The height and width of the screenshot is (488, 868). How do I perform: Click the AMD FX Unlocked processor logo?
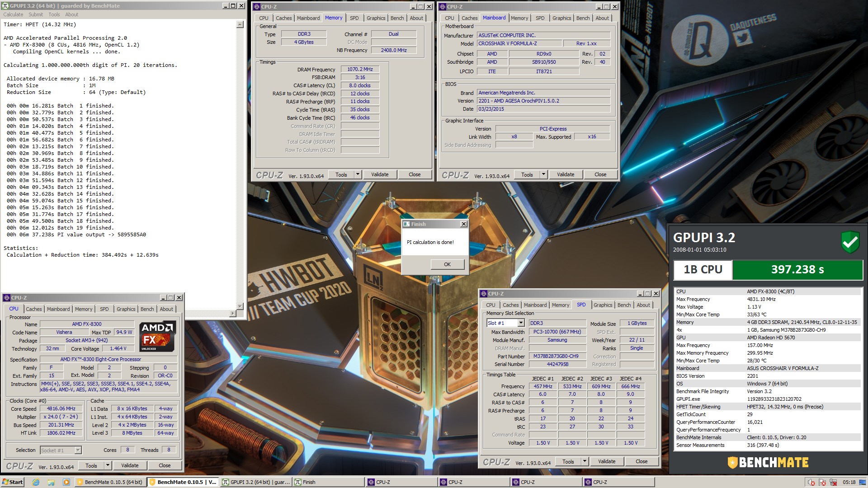click(157, 337)
